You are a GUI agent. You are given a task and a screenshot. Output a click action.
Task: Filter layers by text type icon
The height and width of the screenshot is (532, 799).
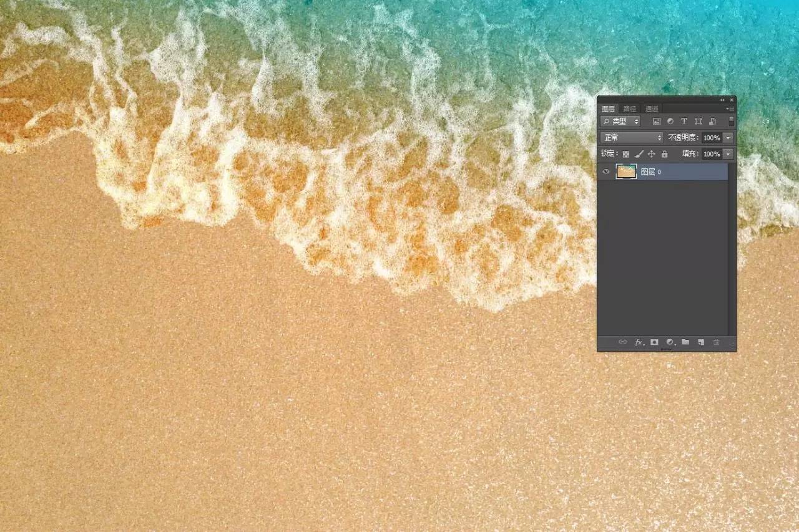(x=684, y=122)
